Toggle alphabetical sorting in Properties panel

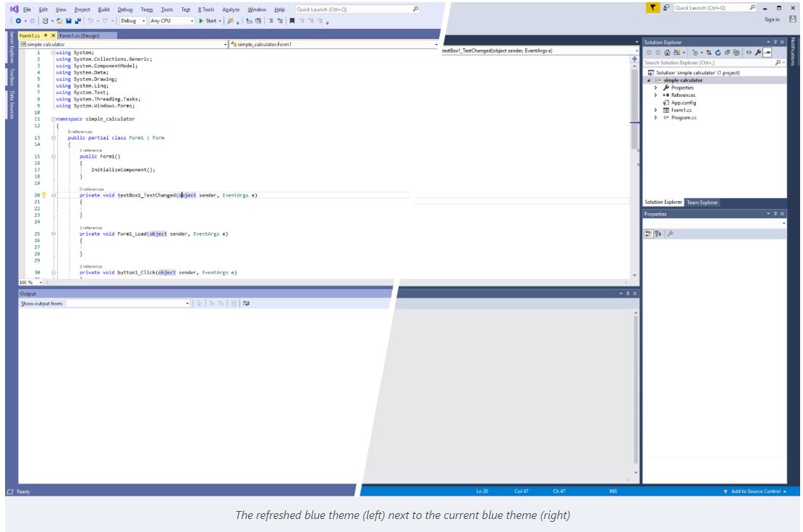[x=658, y=233]
